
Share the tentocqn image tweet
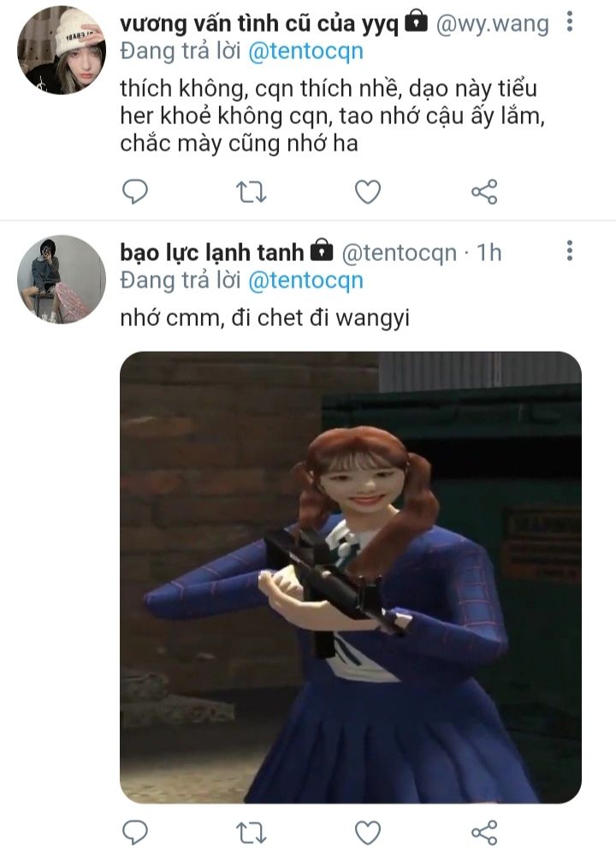pos(484,833)
